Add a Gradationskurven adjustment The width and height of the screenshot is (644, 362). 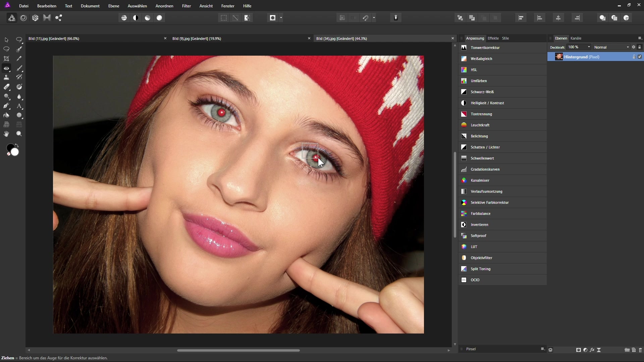coord(485,169)
